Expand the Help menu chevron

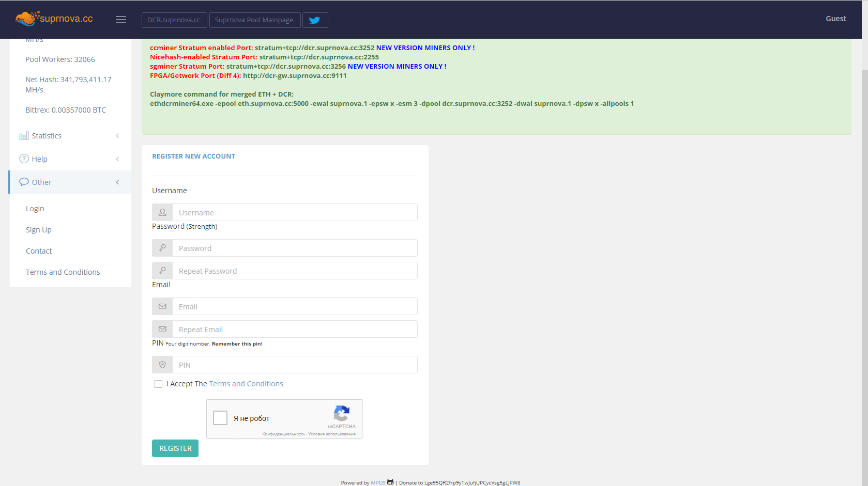pyautogui.click(x=117, y=159)
